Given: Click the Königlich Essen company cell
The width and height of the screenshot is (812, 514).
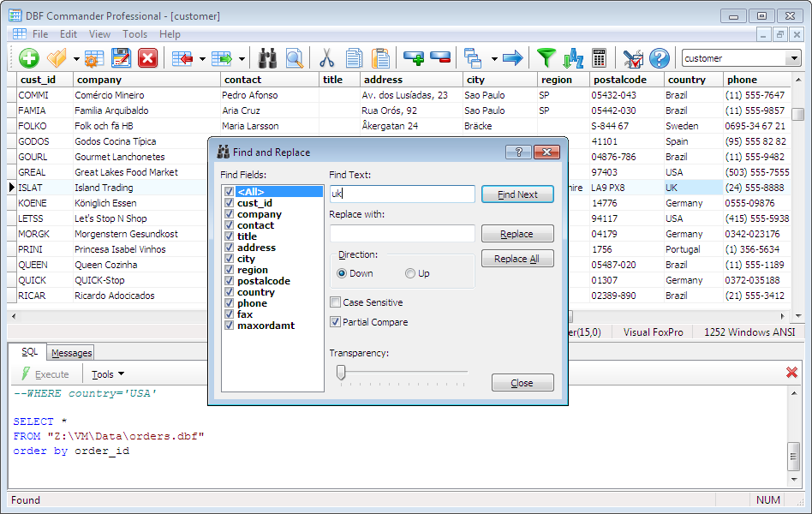Looking at the screenshot, I should [x=140, y=203].
